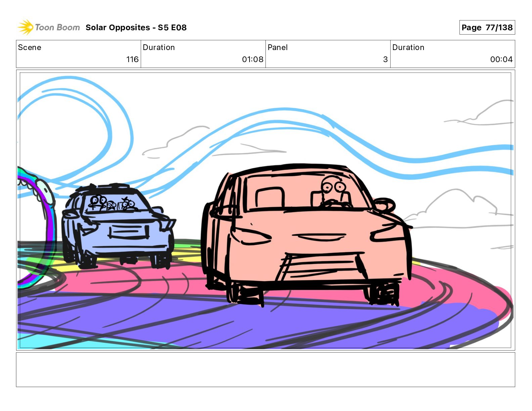The width and height of the screenshot is (532, 411).
Task: Click the "Page 77/138" indicator
Action: [487, 28]
